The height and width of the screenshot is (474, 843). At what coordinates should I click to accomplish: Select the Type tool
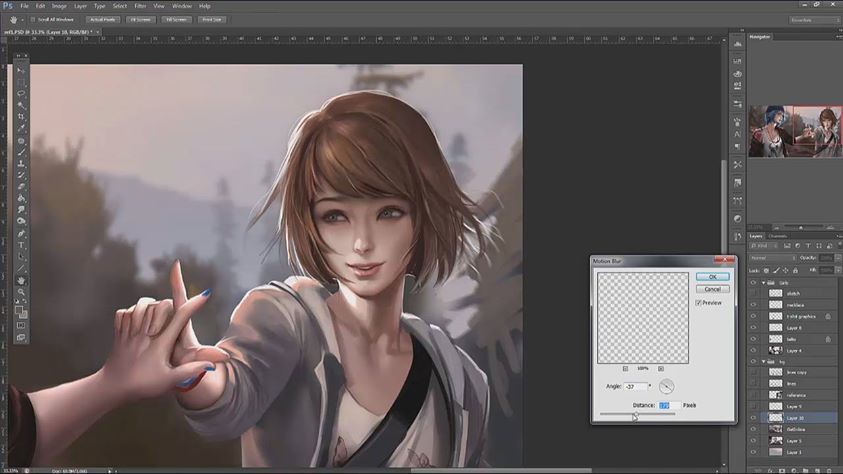21,246
